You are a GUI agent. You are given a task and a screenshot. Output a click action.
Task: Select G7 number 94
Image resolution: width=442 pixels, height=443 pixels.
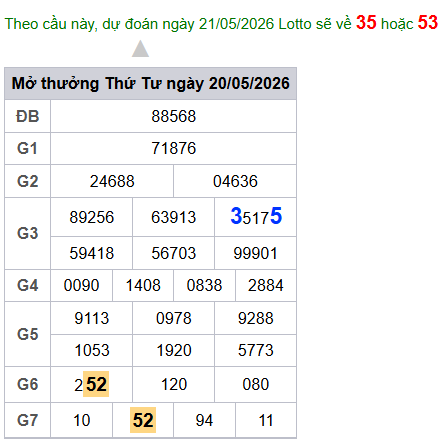coord(204,420)
